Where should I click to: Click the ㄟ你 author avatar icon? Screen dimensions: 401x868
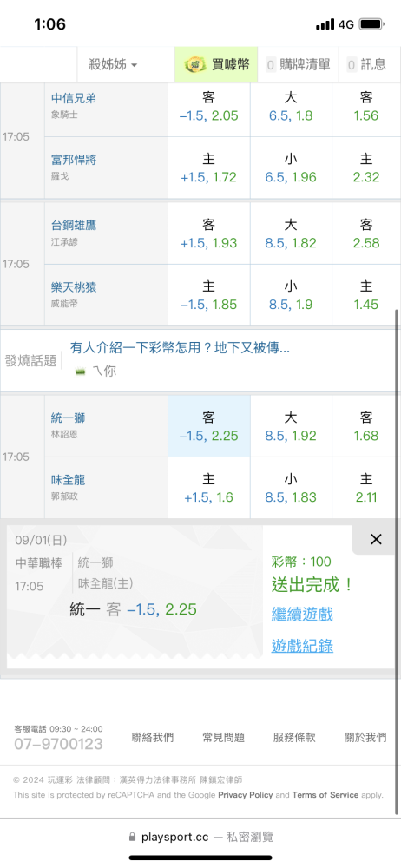81,372
